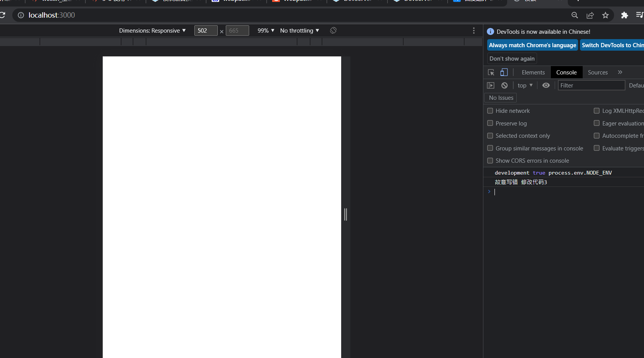Click Switch DevTools to Chinese button
The width and height of the screenshot is (644, 358).
pos(612,45)
